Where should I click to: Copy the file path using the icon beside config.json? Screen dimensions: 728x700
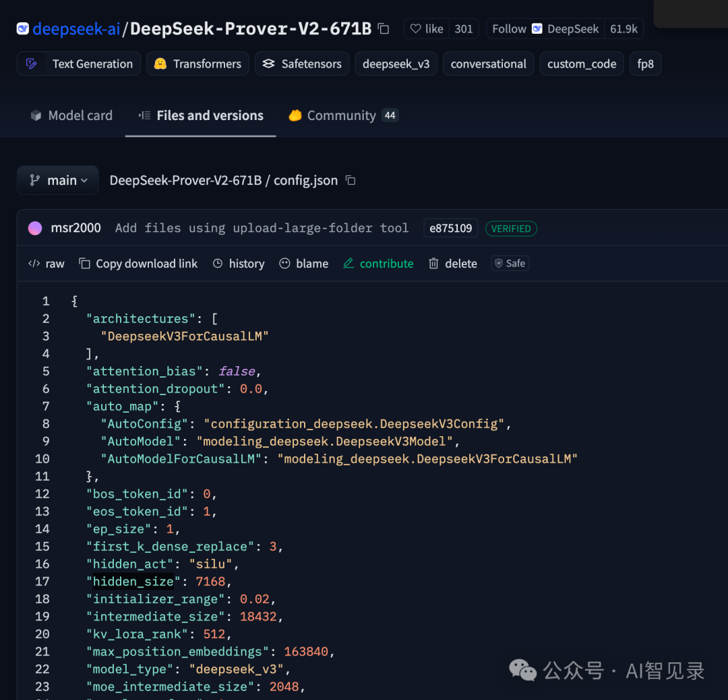tap(351, 180)
